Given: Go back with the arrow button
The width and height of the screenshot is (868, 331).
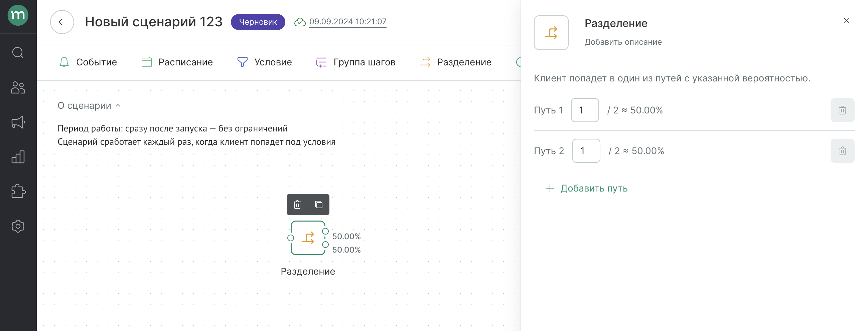Looking at the screenshot, I should coord(62,22).
